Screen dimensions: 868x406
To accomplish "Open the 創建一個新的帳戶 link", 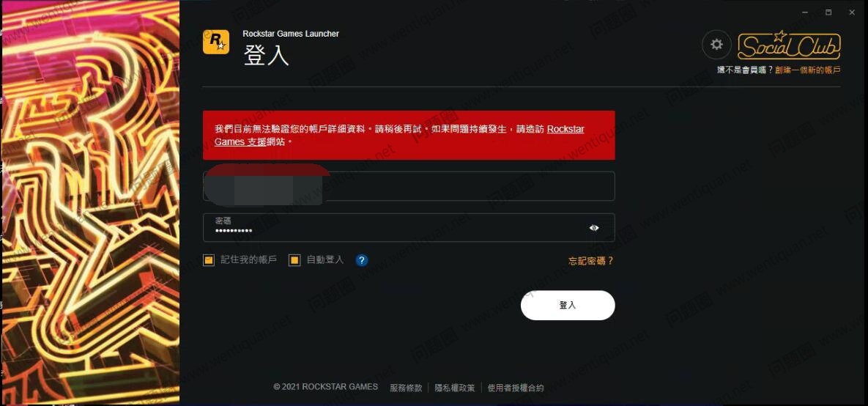I will point(808,70).
